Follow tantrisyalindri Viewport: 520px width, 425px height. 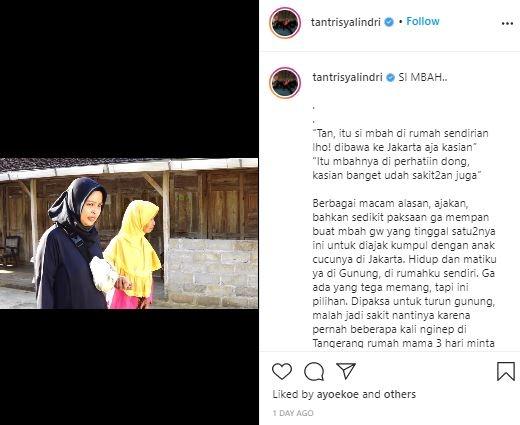423,21
